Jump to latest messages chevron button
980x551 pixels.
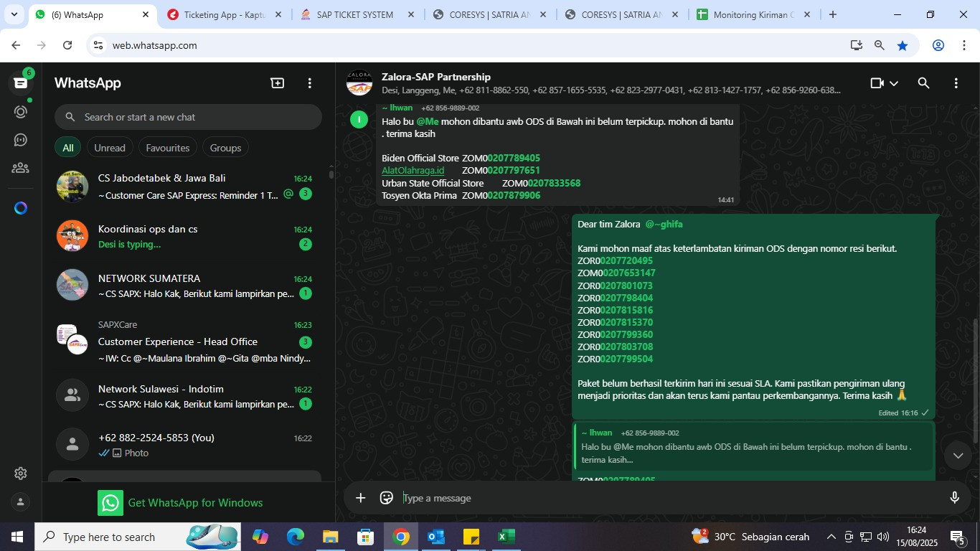coord(958,455)
